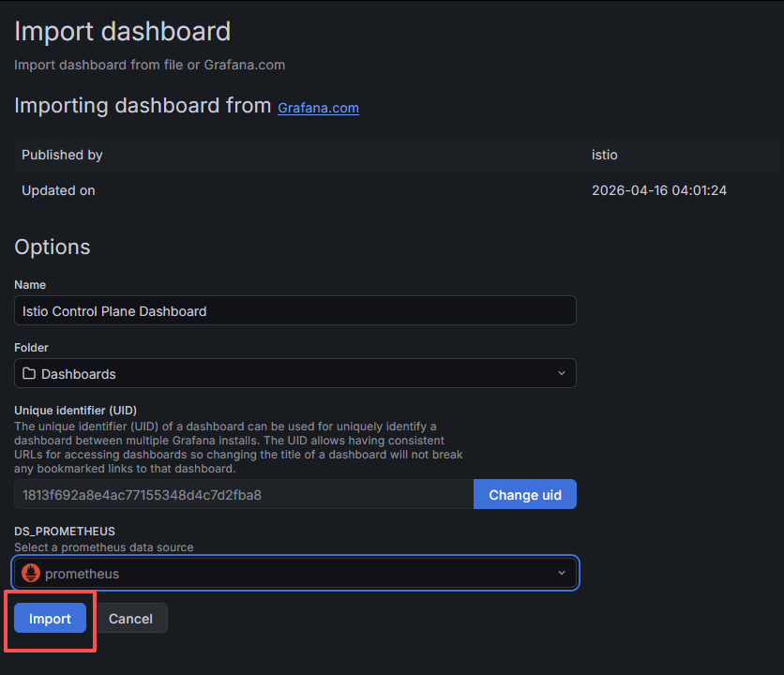Edit the dashboard Name field
Screen dimensions: 784x675
(x=295, y=310)
